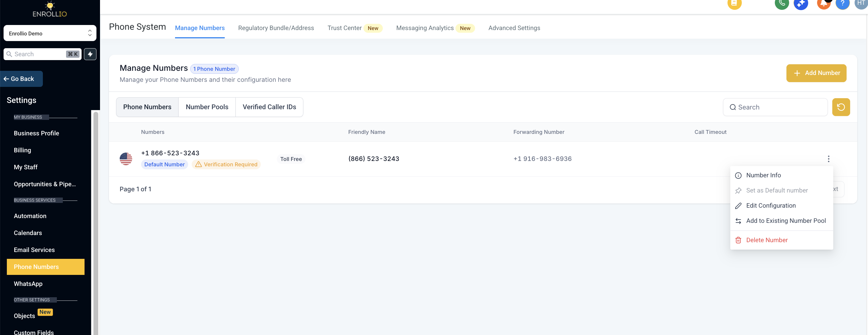
Task: Open notifications bell icon
Action: click(x=824, y=3)
